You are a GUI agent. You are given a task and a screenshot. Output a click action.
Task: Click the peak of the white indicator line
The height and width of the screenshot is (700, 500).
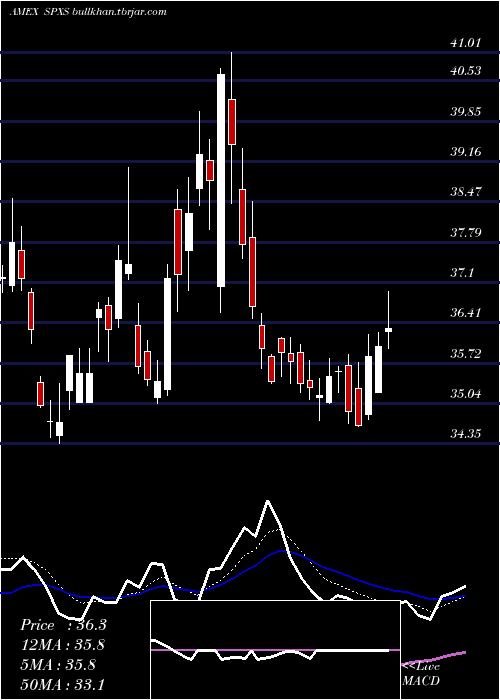267,501
